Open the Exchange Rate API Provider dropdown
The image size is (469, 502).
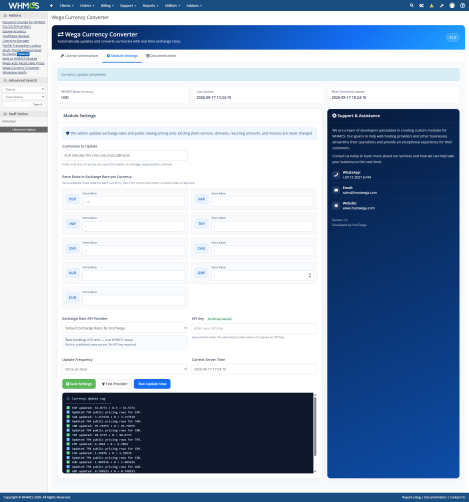(125, 328)
